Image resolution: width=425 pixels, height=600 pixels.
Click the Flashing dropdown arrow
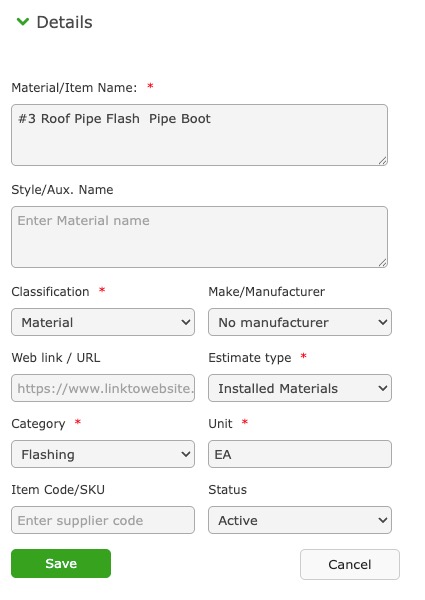pyautogui.click(x=186, y=454)
